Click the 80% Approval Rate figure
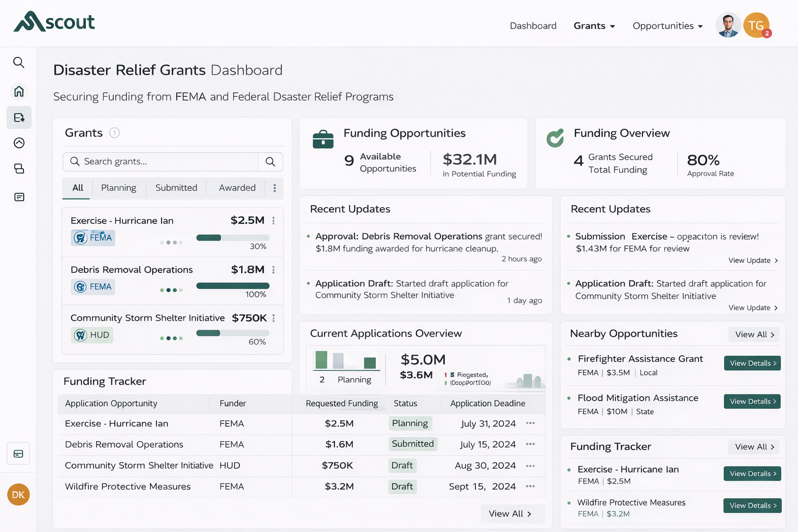 point(703,160)
